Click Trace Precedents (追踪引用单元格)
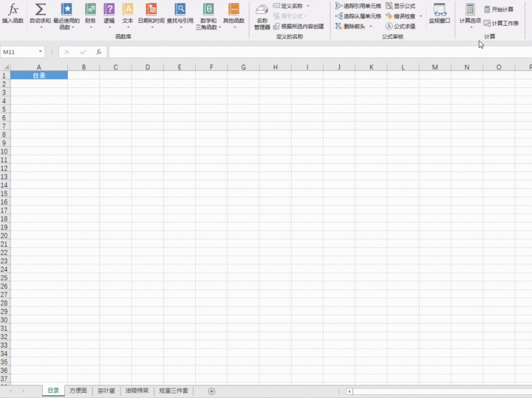The height and width of the screenshot is (398, 532). pyautogui.click(x=358, y=6)
